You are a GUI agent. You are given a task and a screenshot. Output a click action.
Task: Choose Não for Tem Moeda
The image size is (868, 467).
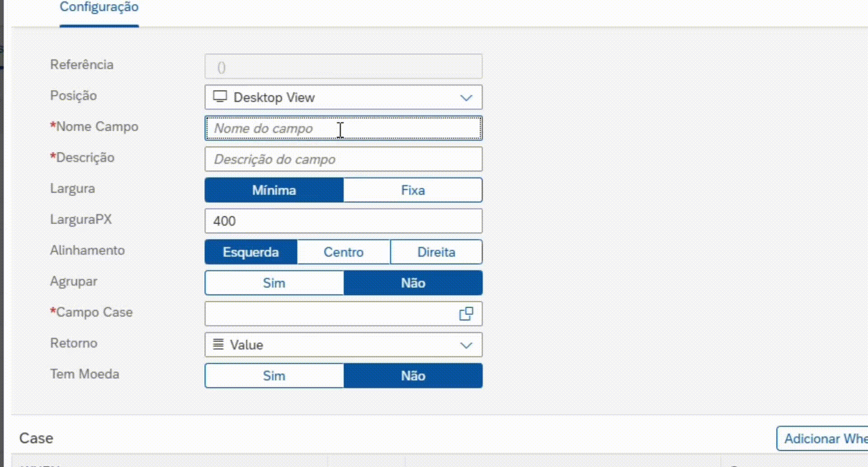click(x=413, y=376)
